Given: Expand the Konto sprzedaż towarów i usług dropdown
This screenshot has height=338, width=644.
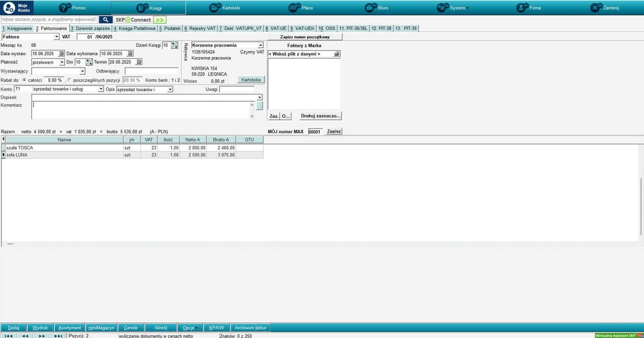Looking at the screenshot, I should click(101, 89).
